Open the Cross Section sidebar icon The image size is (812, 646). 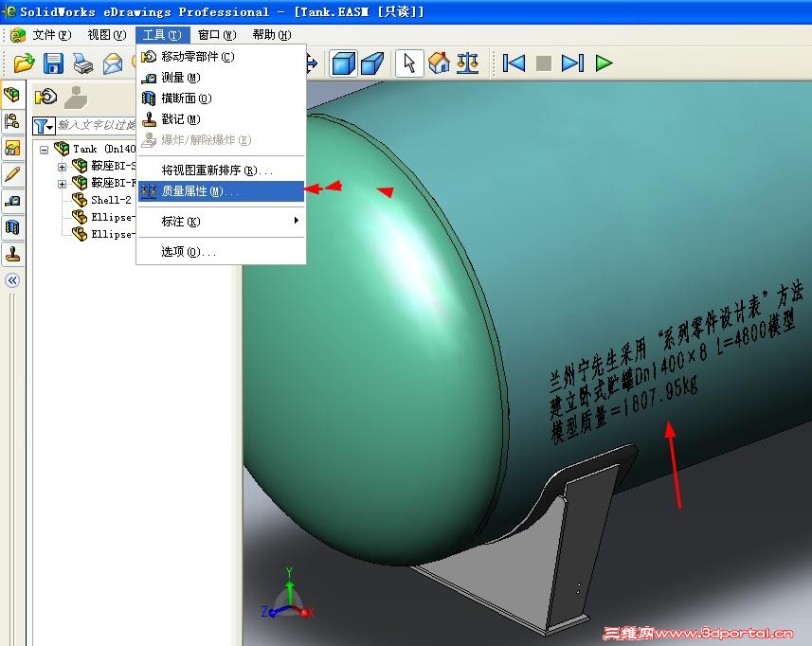[x=12, y=227]
